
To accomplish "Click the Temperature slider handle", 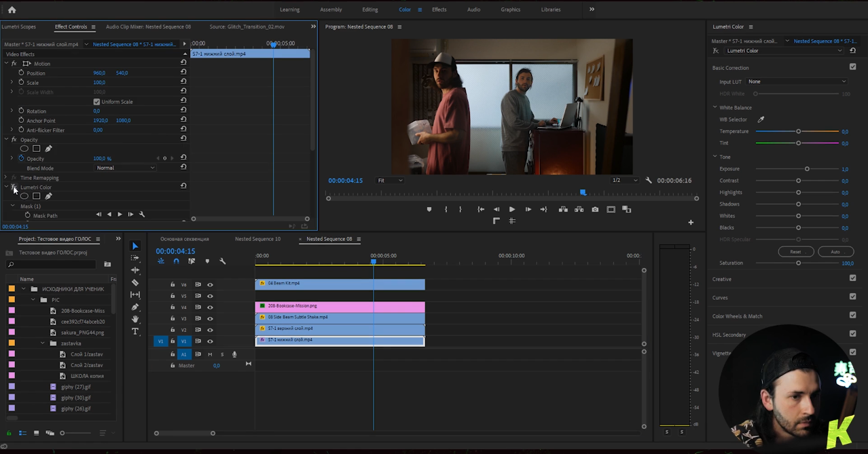I will pyautogui.click(x=798, y=132).
